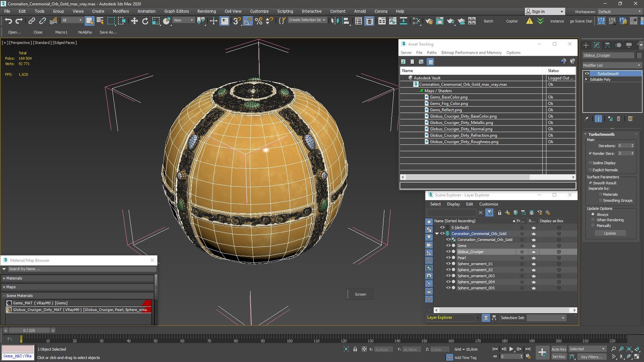Check Separate by Smoothing Groups
Image resolution: width=644 pixels, height=362 pixels.
(x=600, y=200)
